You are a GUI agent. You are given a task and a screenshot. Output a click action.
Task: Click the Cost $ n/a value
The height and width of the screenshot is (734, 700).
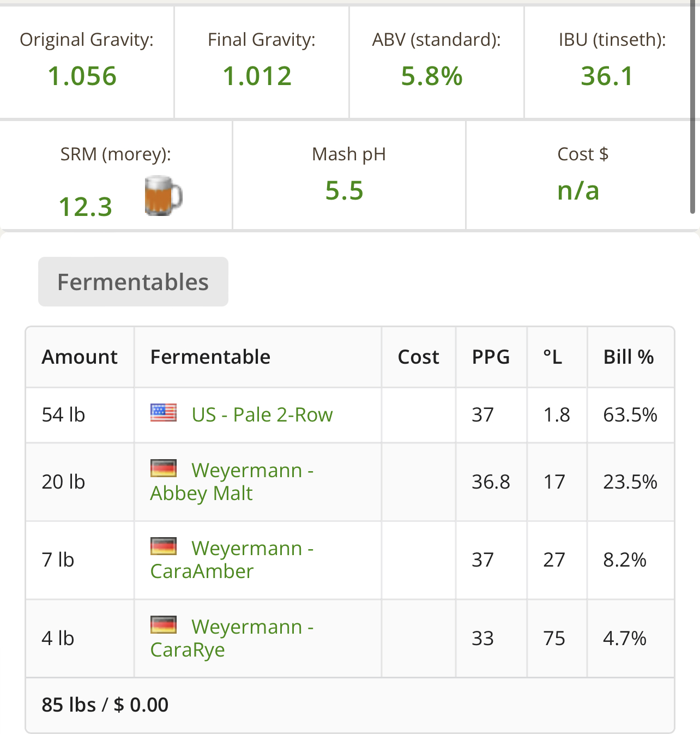[578, 191]
